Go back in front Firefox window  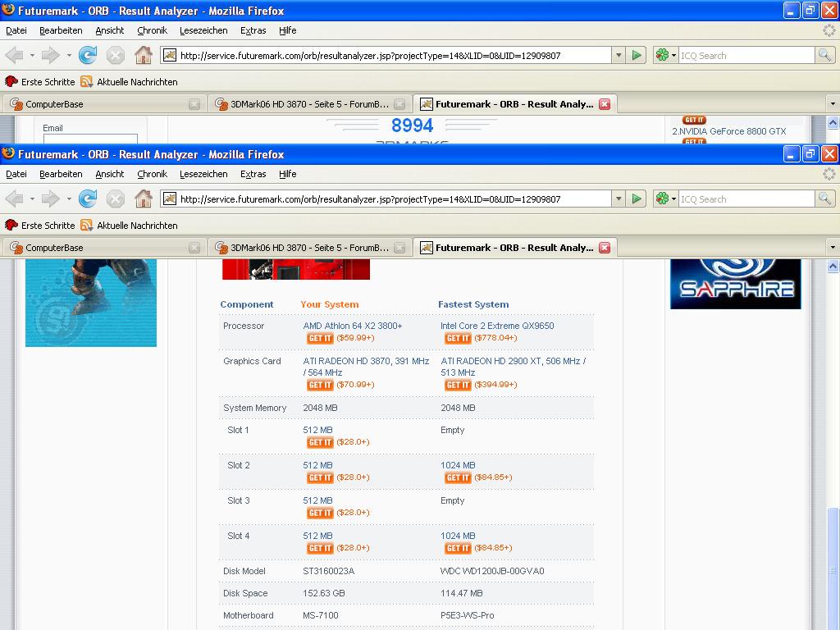click(x=15, y=199)
